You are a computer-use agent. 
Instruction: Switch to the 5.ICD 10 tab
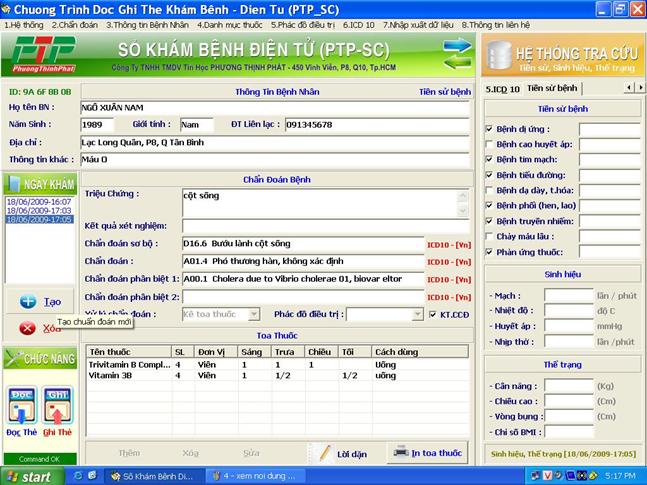(502, 88)
